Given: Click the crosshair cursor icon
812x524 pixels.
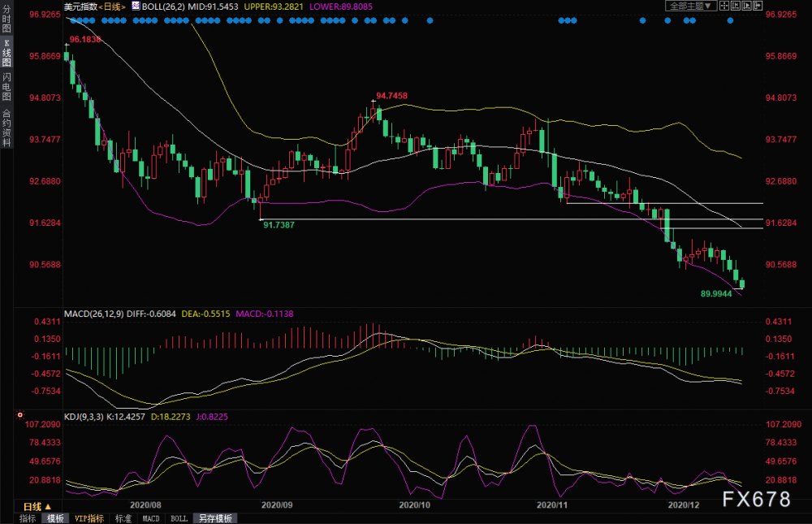Looking at the screenshot, I should tap(724, 6).
